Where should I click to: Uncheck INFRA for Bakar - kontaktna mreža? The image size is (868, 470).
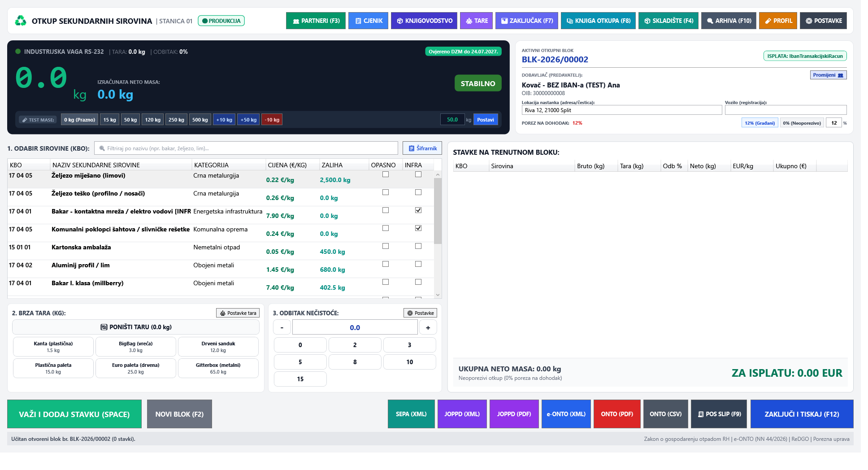(418, 210)
